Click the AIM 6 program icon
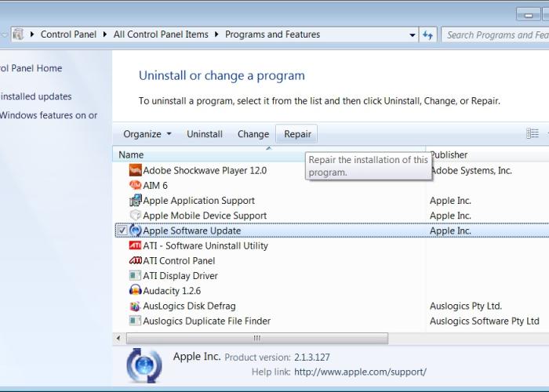This screenshot has height=392, width=549. (135, 185)
